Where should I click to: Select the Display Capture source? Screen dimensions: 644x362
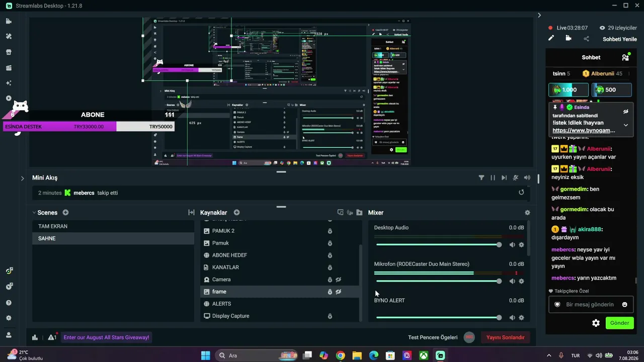[280, 316]
